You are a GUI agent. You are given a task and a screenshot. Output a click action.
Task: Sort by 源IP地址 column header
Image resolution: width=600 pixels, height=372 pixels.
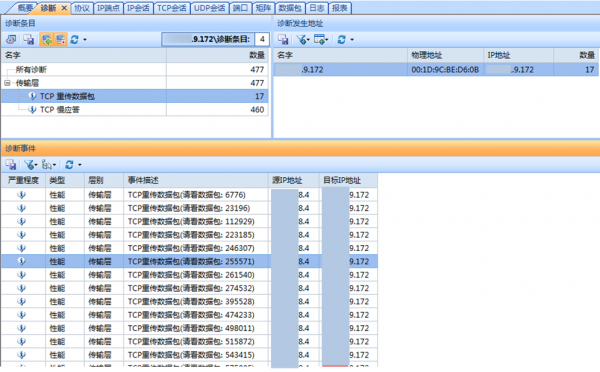(293, 180)
